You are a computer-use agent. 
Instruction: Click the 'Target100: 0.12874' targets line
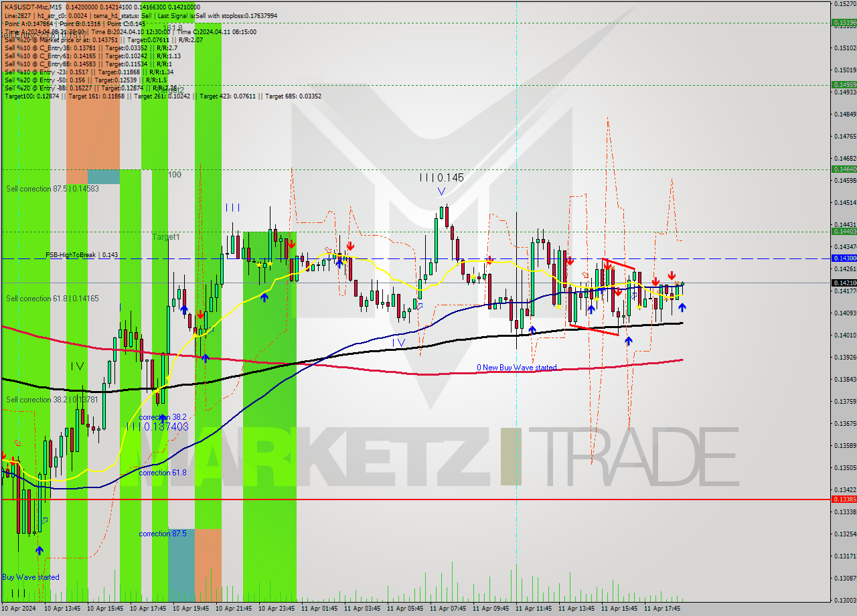pyautogui.click(x=163, y=96)
